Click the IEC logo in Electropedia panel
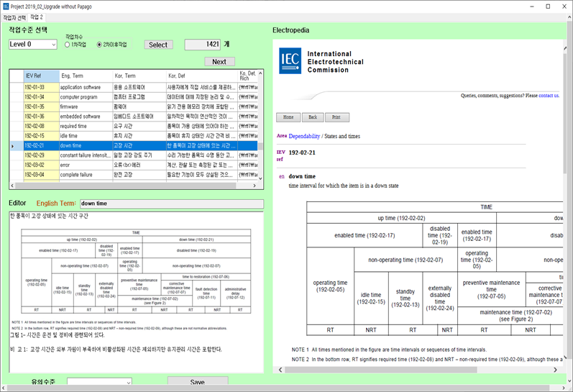The height and width of the screenshot is (392, 573). click(x=290, y=60)
